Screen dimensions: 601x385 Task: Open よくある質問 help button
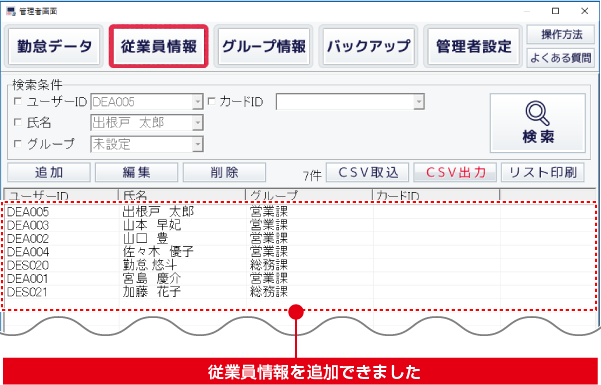point(561,58)
